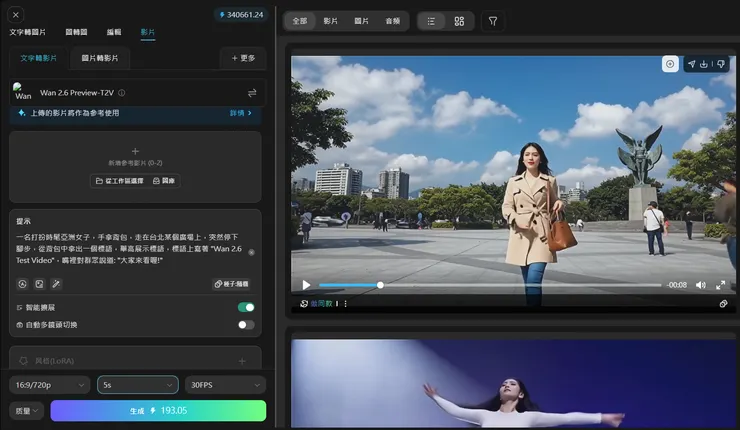This screenshot has height=430, width=740.
Task: Click the image icon under the prompt
Action: (x=39, y=284)
